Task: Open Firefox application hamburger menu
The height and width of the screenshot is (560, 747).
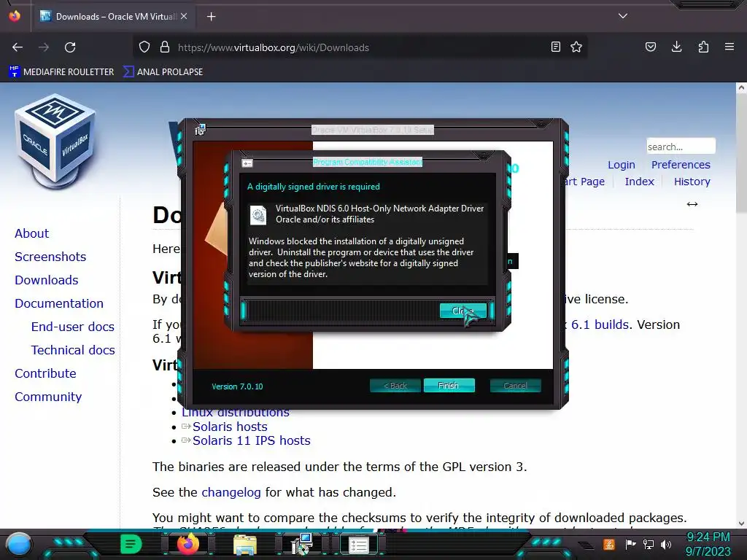Action: click(729, 47)
